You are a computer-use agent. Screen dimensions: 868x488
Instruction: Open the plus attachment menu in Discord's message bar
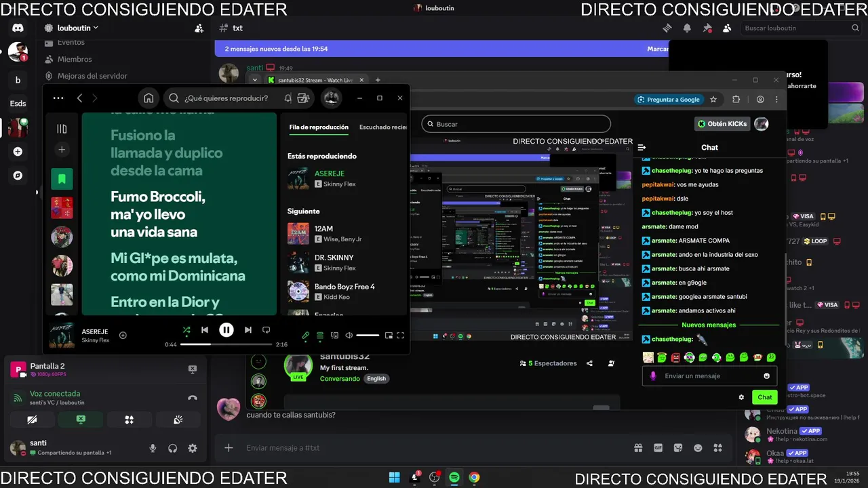pyautogui.click(x=229, y=448)
